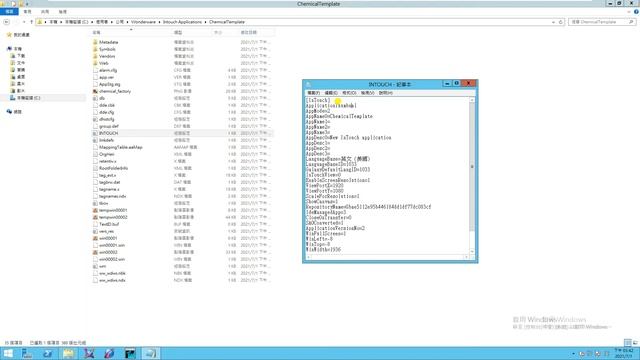Click the Network icon in the navigation pane
Screen dimensions: 640x360
(x=9, y=111)
